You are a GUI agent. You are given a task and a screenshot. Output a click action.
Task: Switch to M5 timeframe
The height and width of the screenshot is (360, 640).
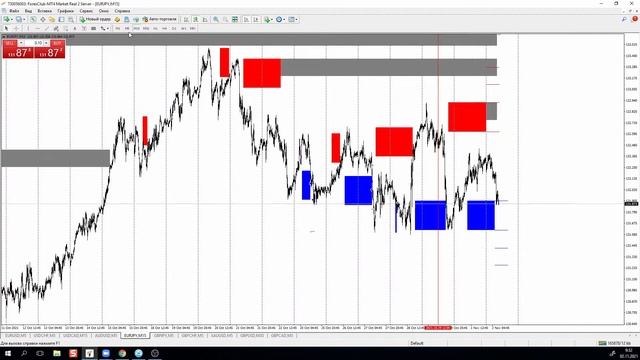pyautogui.click(x=127, y=28)
